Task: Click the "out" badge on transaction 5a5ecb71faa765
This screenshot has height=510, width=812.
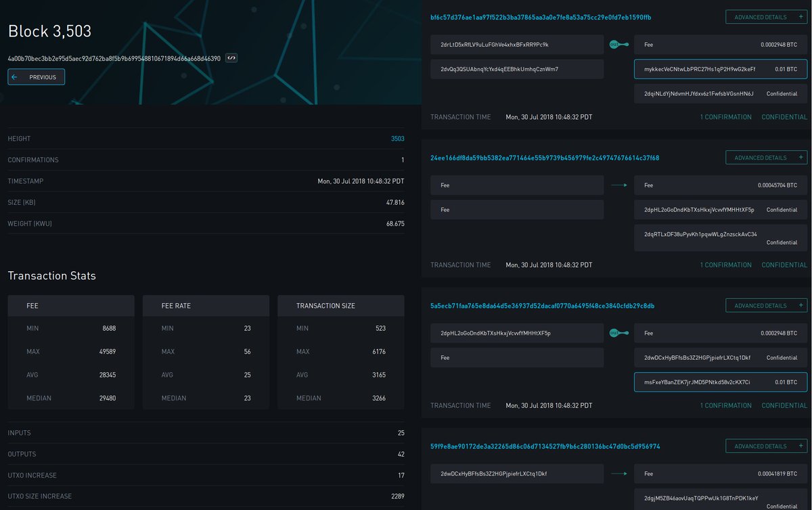Action: [x=614, y=333]
